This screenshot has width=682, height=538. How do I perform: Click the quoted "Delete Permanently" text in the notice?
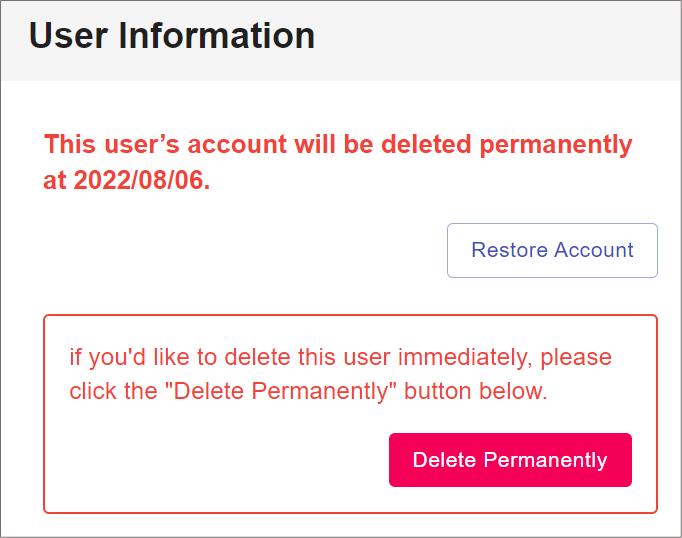pyautogui.click(x=279, y=391)
